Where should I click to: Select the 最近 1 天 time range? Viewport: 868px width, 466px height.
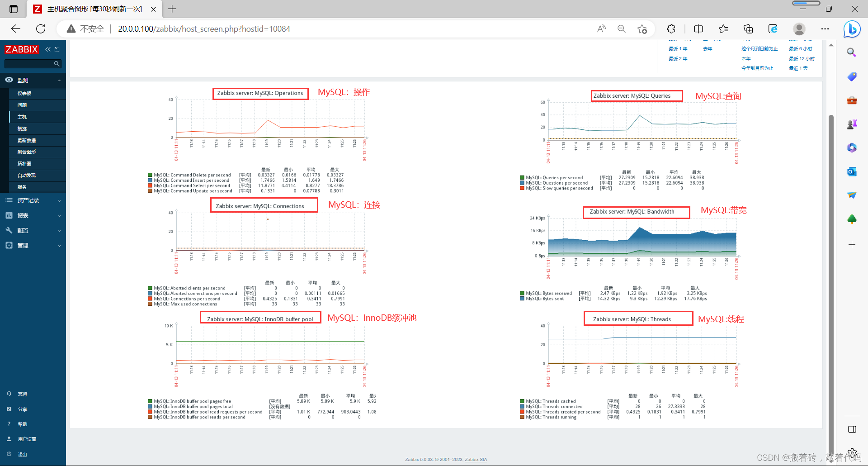click(798, 68)
